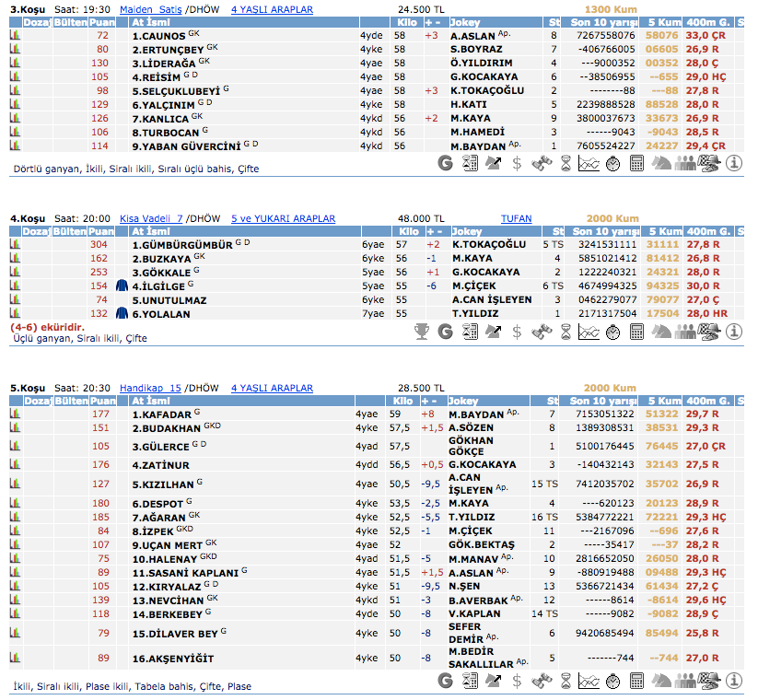Click the Jokey column header in race 5

[467, 401]
